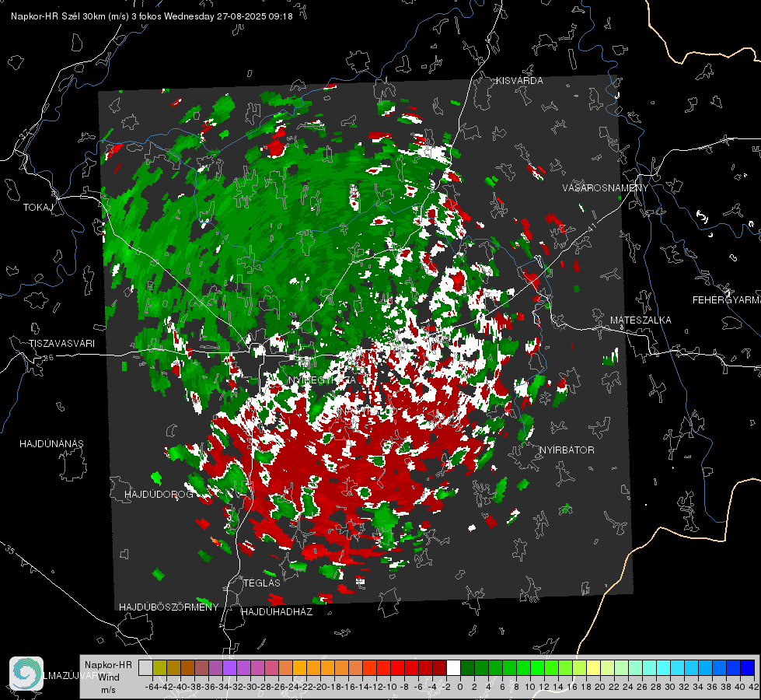Click the HAJDÚDOROG town label
The image size is (761, 700).
click(159, 495)
